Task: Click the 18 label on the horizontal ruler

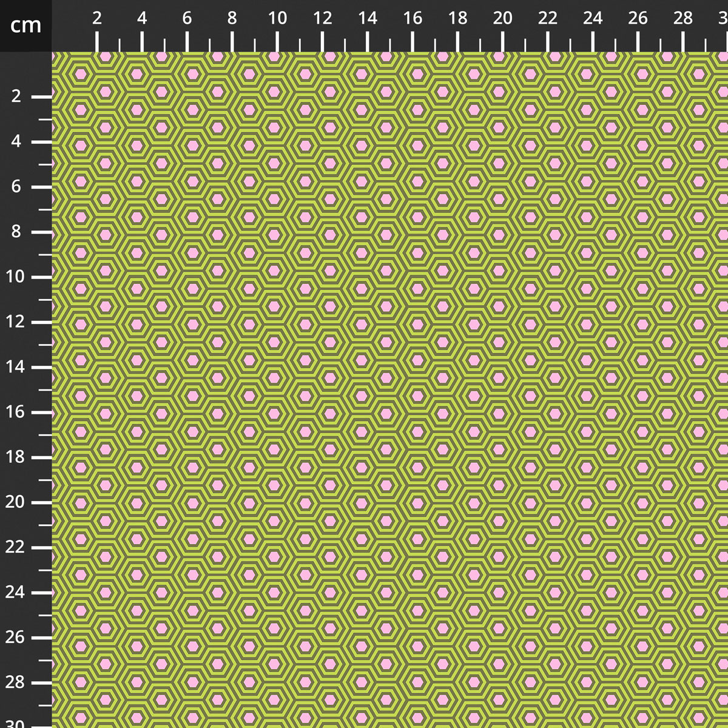Action: click(x=457, y=19)
